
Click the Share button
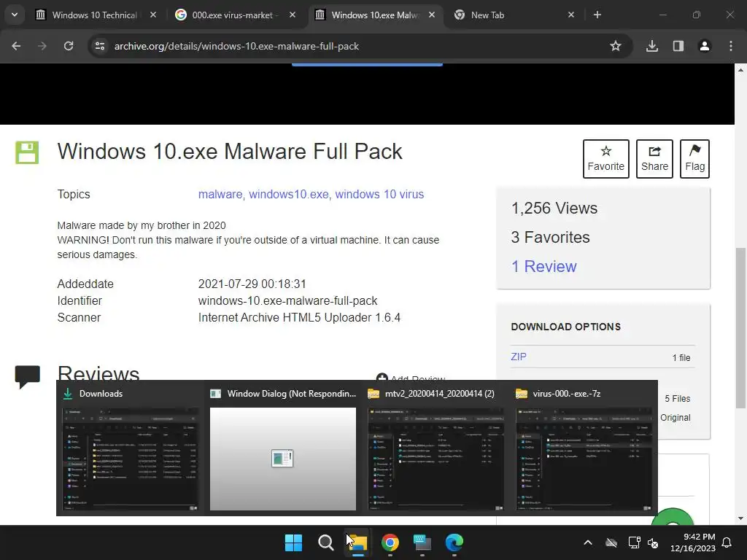pos(654,159)
